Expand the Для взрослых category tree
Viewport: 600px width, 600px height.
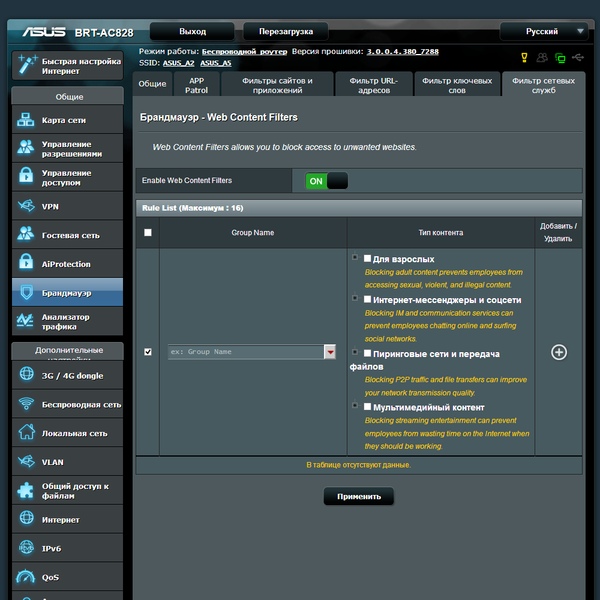point(355,257)
